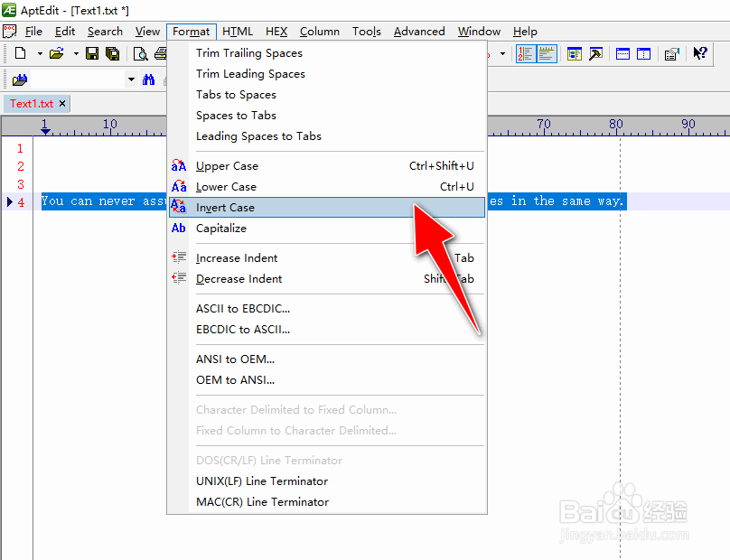Open the Window menu
This screenshot has height=560, width=730.
pyautogui.click(x=479, y=32)
